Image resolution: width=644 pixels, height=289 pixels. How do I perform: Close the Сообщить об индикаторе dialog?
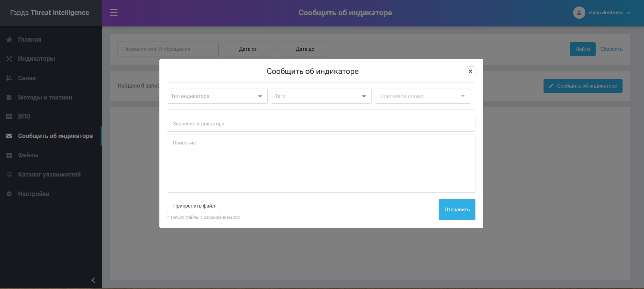coord(470,71)
